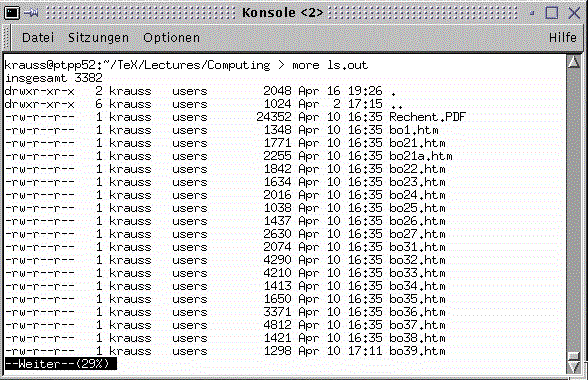
Task: Open the Optionen menu
Action: click(x=171, y=38)
